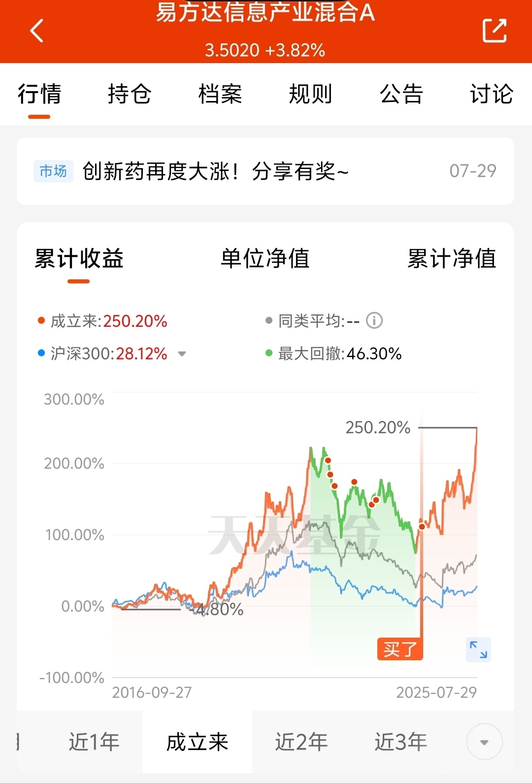Go to the 公告 tab

click(x=401, y=94)
